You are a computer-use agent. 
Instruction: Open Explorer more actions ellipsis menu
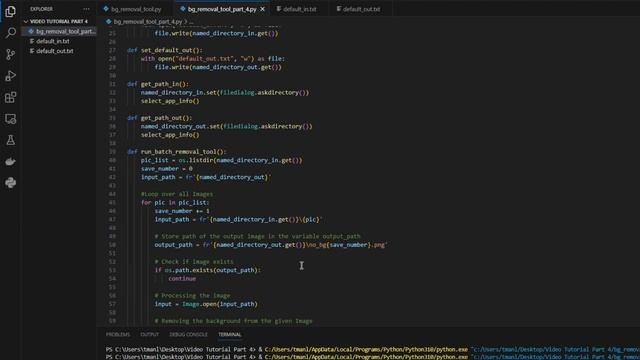[x=86, y=9]
